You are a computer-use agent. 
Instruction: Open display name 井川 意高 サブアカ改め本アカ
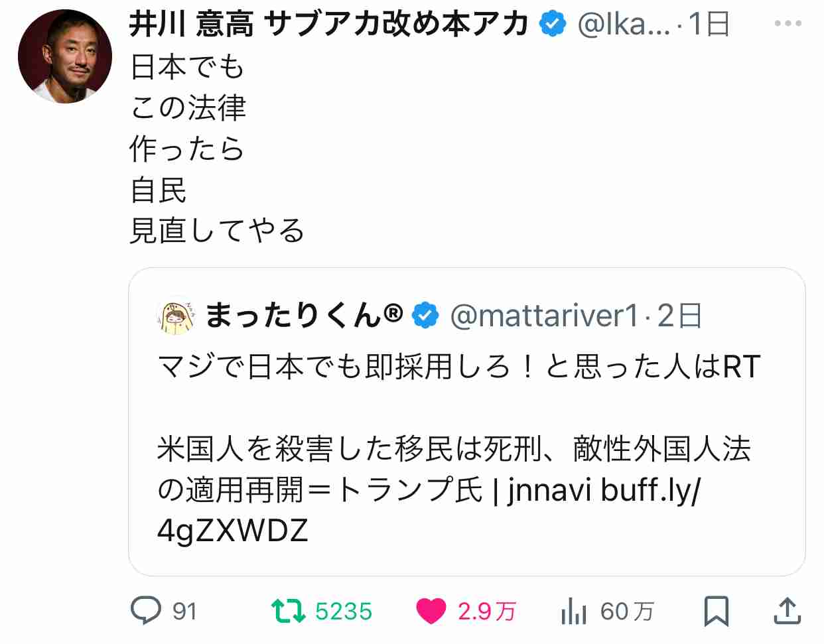(328, 25)
